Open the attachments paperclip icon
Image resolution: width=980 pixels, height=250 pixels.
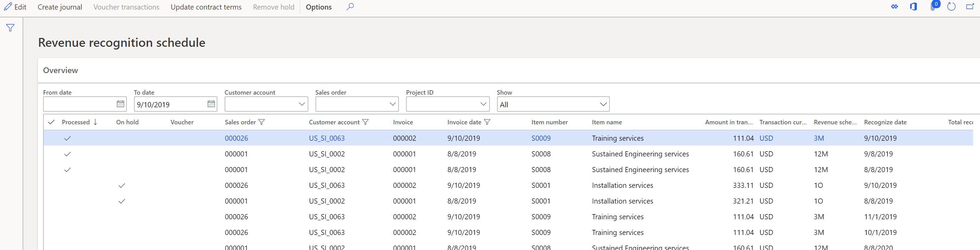click(933, 7)
